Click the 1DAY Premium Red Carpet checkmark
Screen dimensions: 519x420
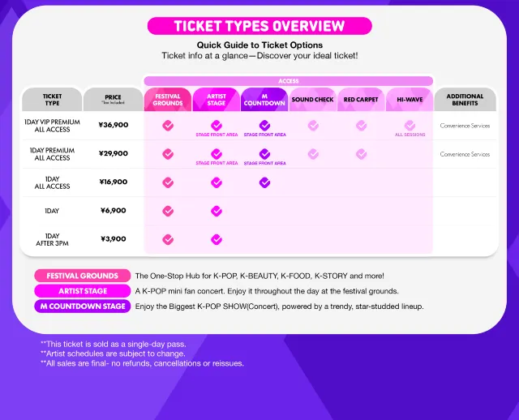[362, 154]
